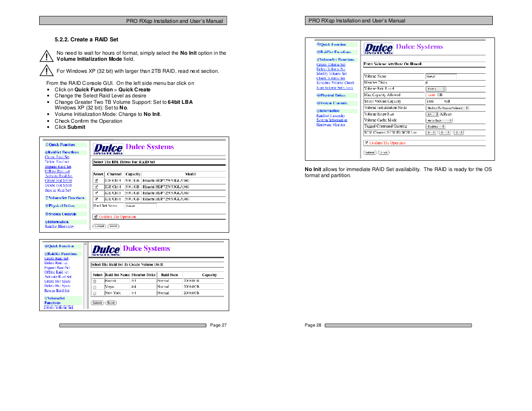Image resolution: width=532 pixels, height=411 pixels.
Task: Toggle the IDE Ch16 drive checkbox
Action: tap(96, 199)
